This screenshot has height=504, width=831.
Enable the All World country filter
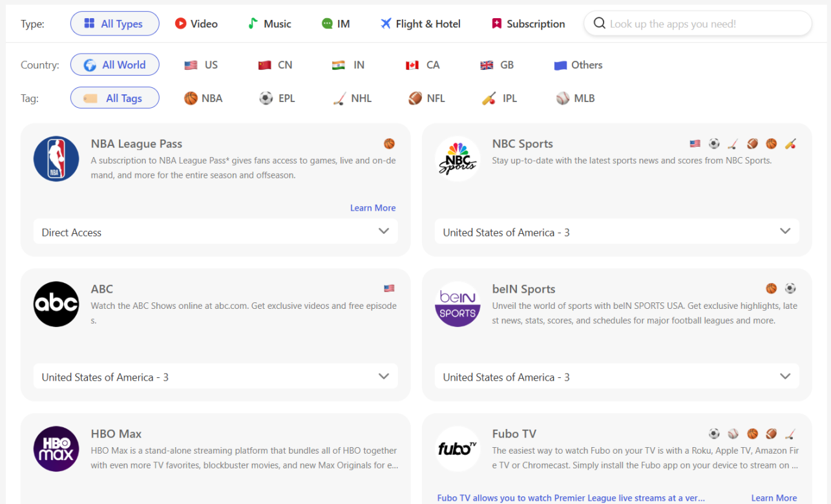(115, 65)
